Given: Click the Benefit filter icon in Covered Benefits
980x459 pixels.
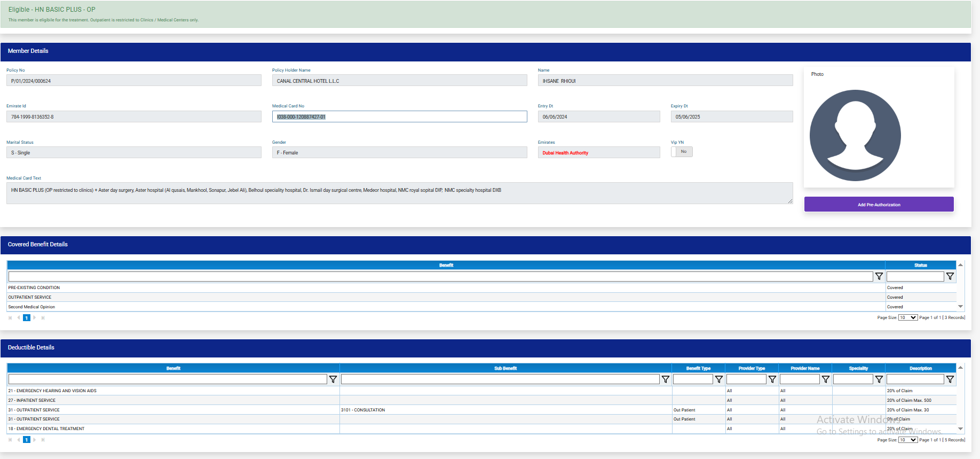Looking at the screenshot, I should coord(879,276).
